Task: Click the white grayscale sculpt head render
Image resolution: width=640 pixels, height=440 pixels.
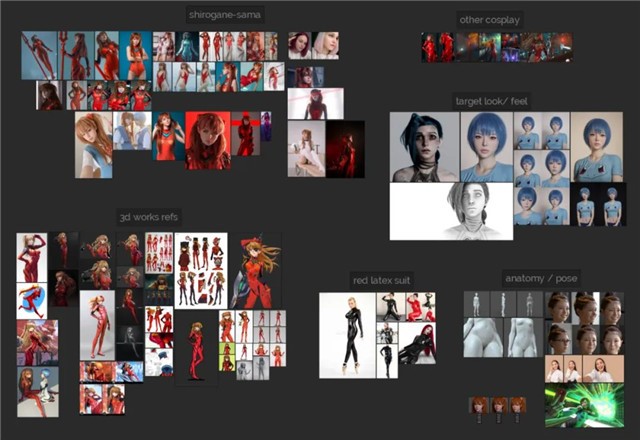Action: tap(451, 211)
